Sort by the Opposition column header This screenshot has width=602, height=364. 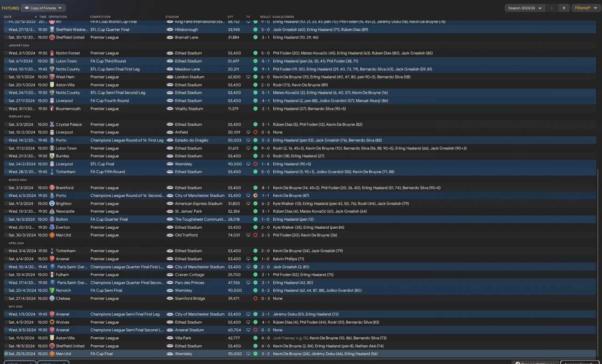[58, 17]
